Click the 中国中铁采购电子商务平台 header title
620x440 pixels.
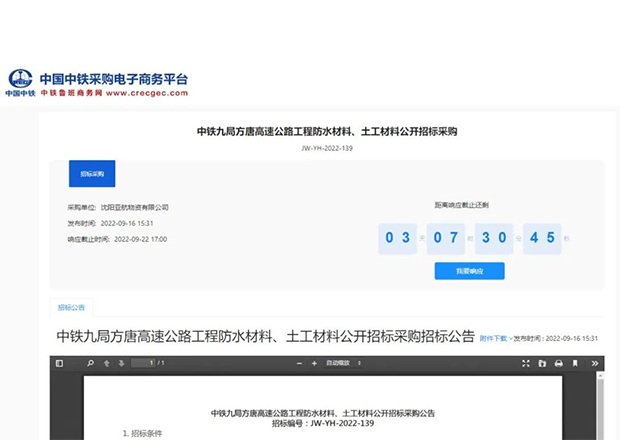[x=113, y=79]
